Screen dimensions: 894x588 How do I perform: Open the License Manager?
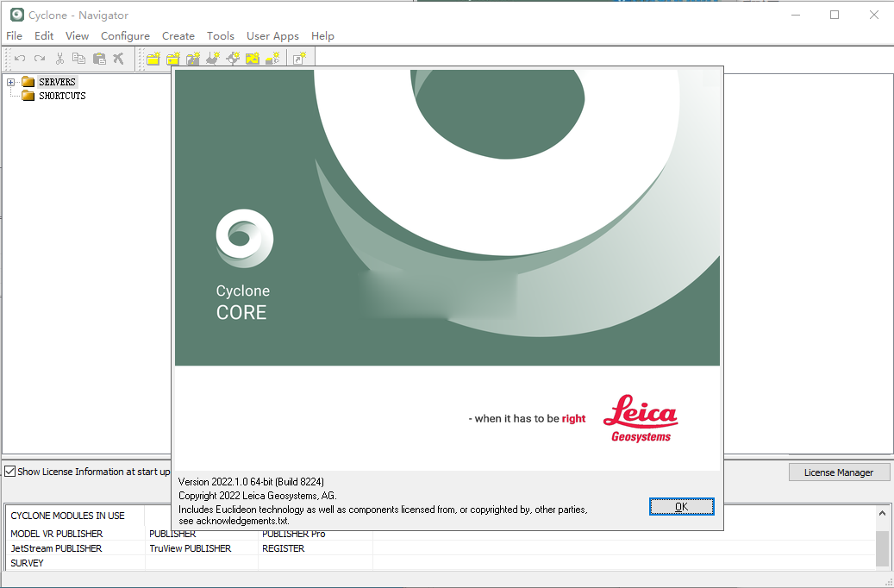(839, 472)
